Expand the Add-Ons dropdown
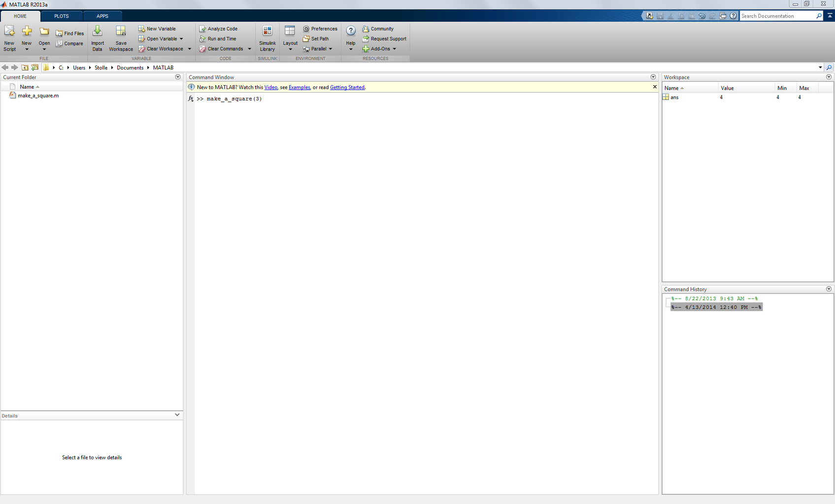This screenshot has height=504, width=835. [x=394, y=49]
